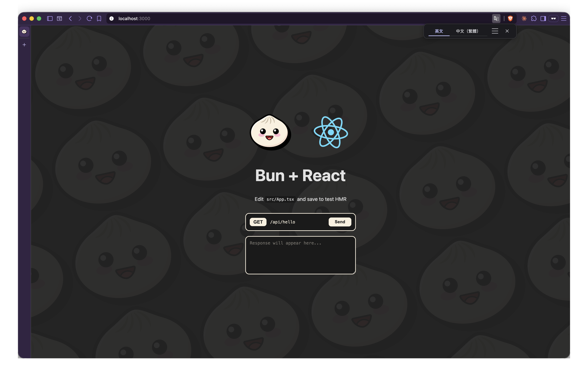
Task: Open the browser hamburger menu
Action: (x=564, y=19)
